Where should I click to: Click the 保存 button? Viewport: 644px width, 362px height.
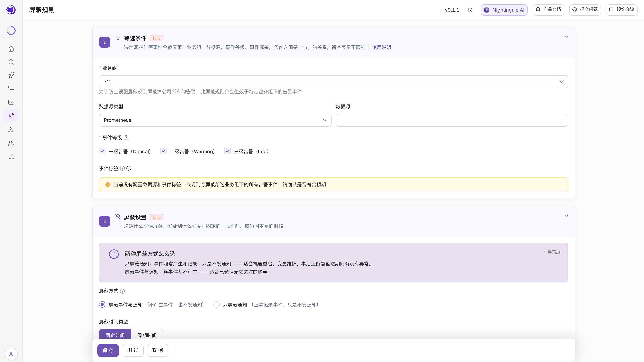(108, 350)
